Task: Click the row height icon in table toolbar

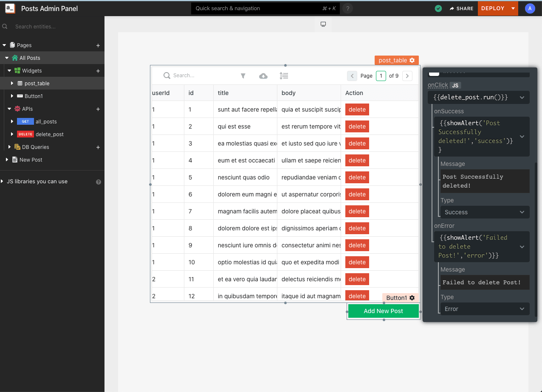Action: 284,76
